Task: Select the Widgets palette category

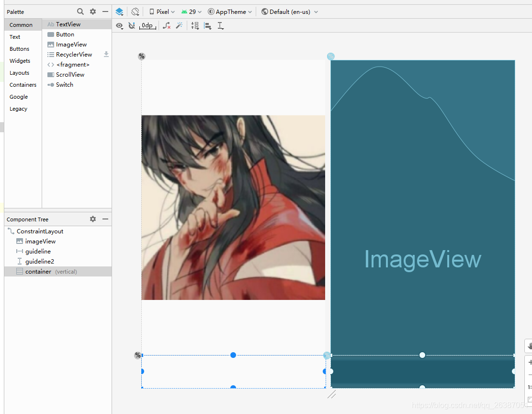Action: point(23,61)
